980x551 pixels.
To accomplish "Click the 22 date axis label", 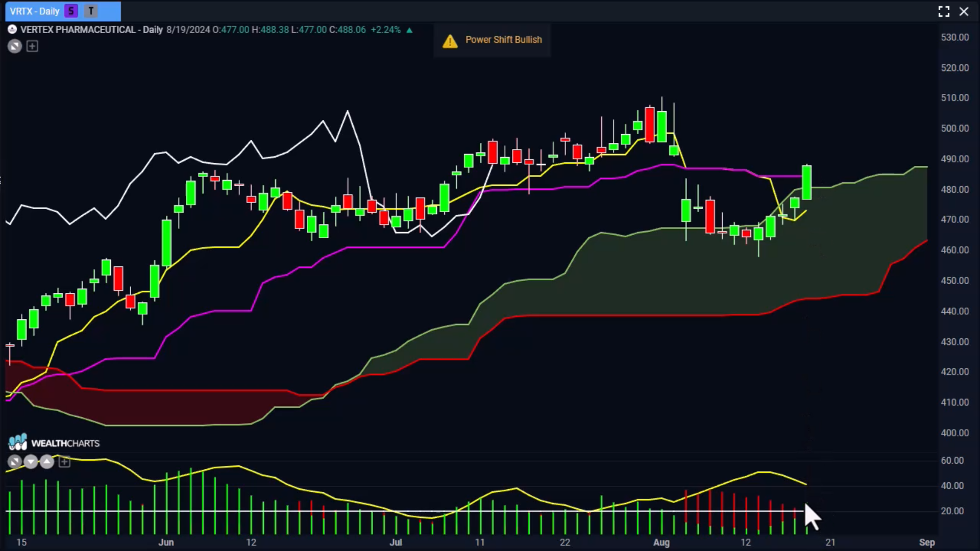I will pos(565,542).
